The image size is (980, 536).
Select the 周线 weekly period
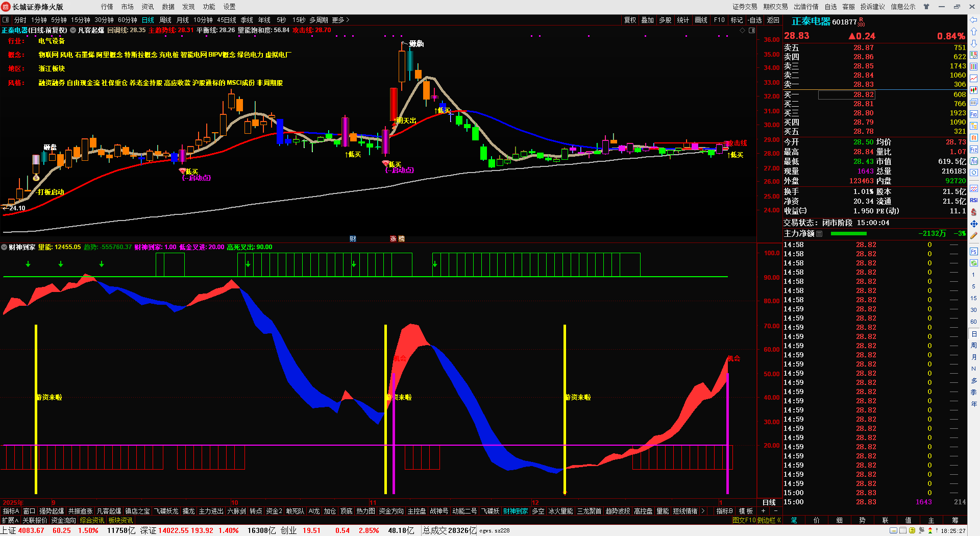[x=165, y=20]
